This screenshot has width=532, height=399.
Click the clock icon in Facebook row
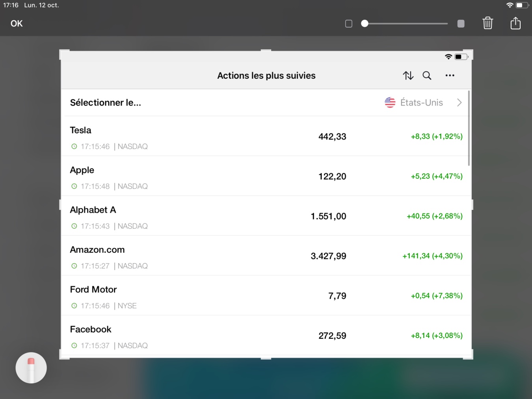click(x=74, y=345)
